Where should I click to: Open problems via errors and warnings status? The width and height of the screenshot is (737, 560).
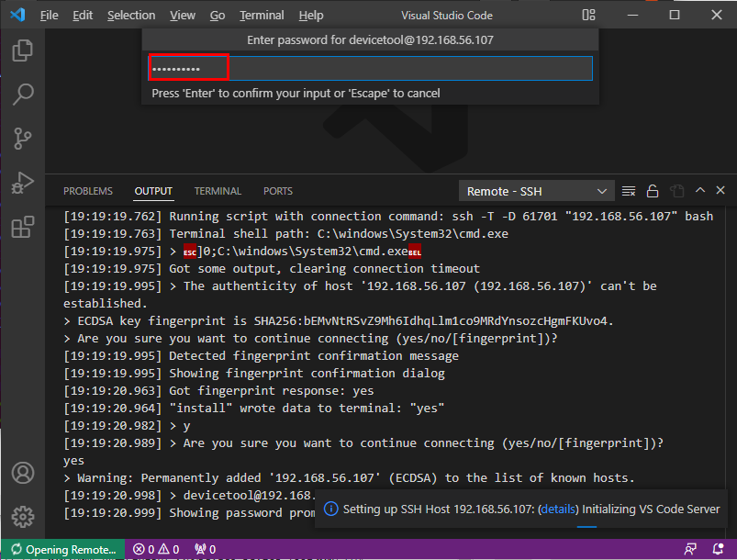click(156, 549)
